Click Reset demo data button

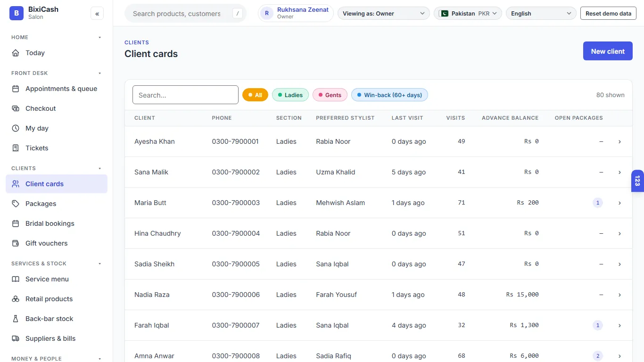608,14
